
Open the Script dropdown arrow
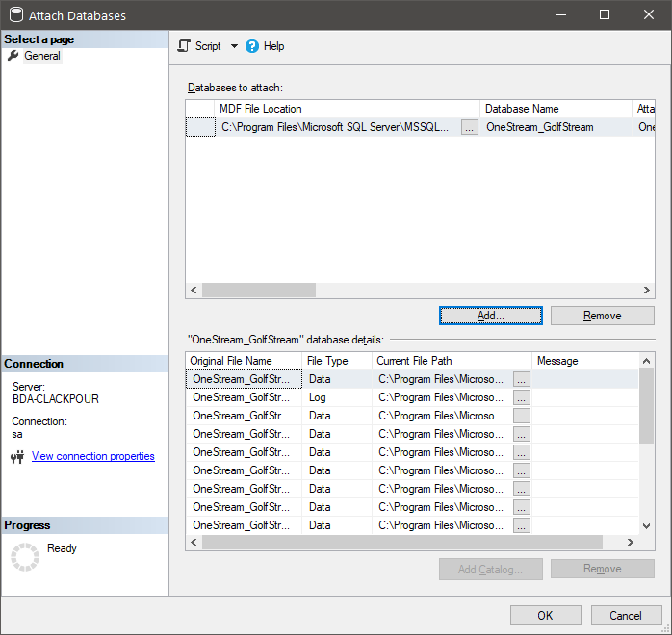(x=234, y=46)
